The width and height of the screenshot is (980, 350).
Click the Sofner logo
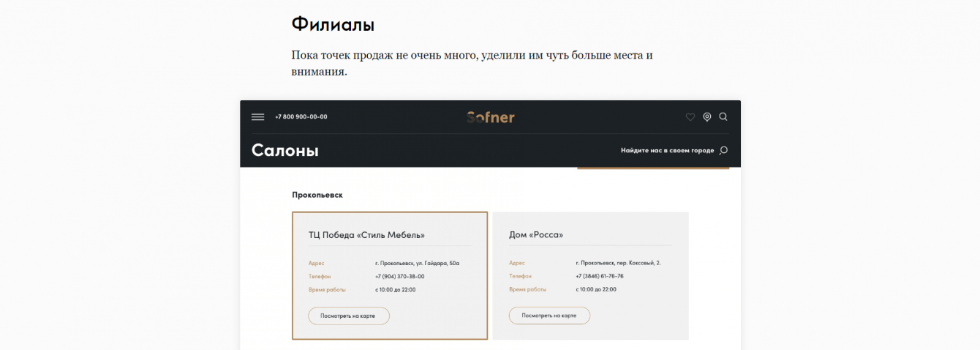point(491,117)
